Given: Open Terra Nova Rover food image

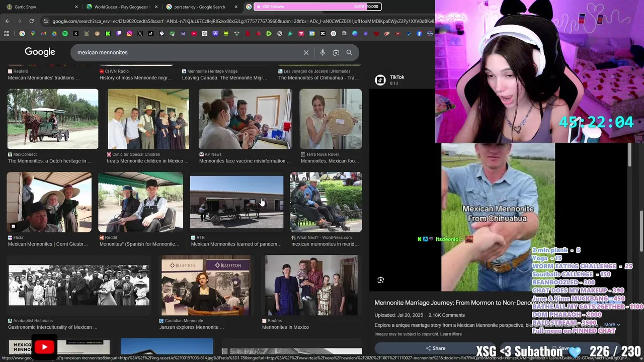Looking at the screenshot, I should [331, 119].
